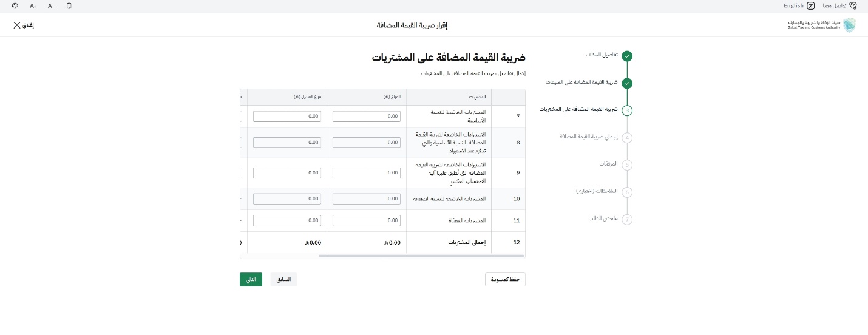
Task: Click المبلغ field for row 9
Action: point(367,173)
